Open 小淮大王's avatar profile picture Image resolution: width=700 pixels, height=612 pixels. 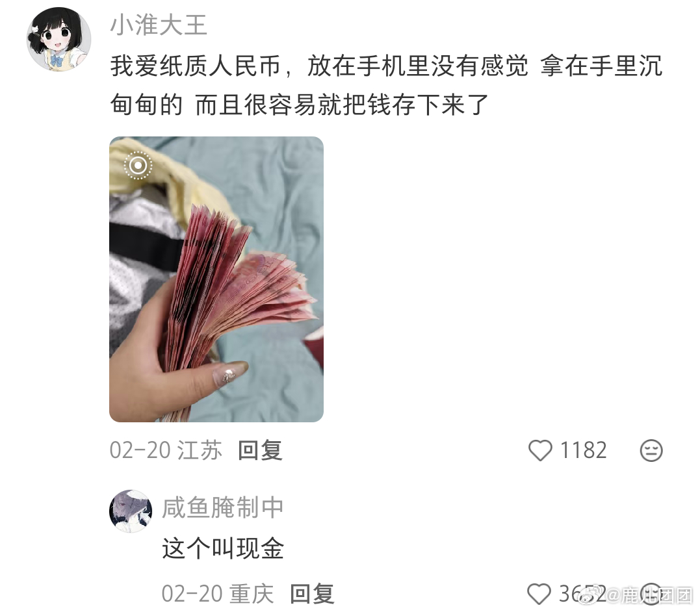point(59,39)
